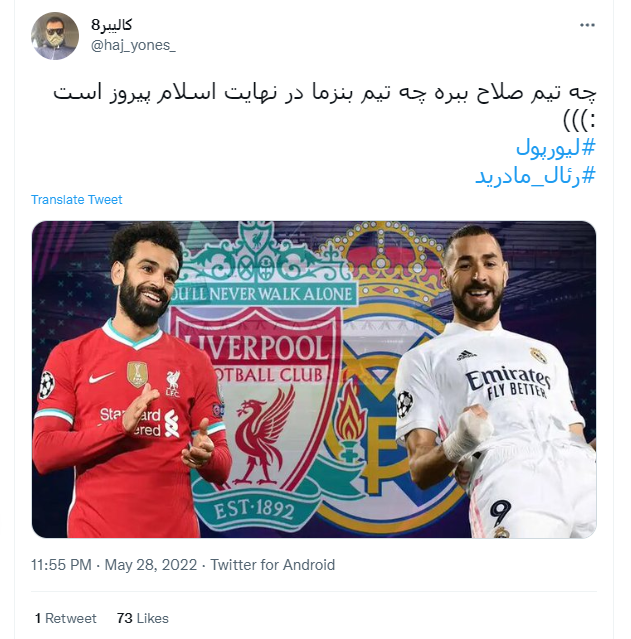
Task: Open the Twitter for Android source link
Action: point(273,565)
